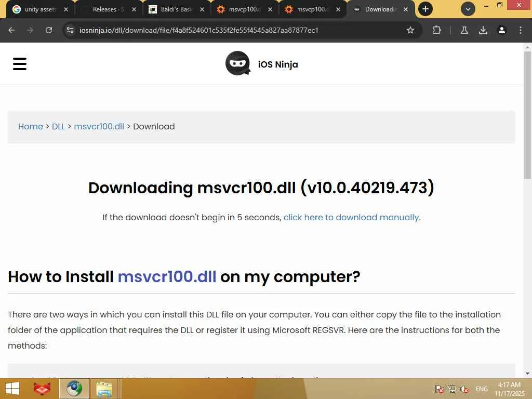Switch to first msvcp100 tab
The height and width of the screenshot is (399, 532).
[244, 9]
